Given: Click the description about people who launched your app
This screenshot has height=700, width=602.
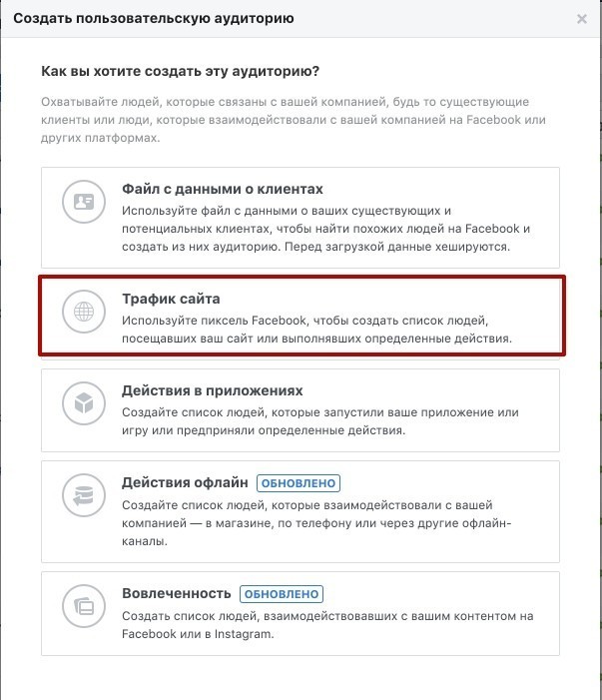Looking at the screenshot, I should pyautogui.click(x=319, y=421).
